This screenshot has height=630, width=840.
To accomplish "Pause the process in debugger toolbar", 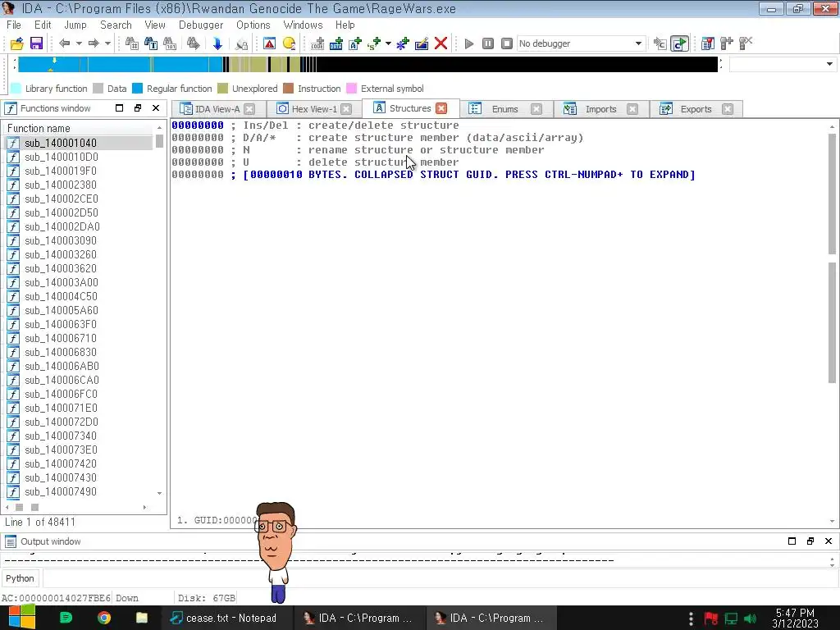I will tap(487, 43).
